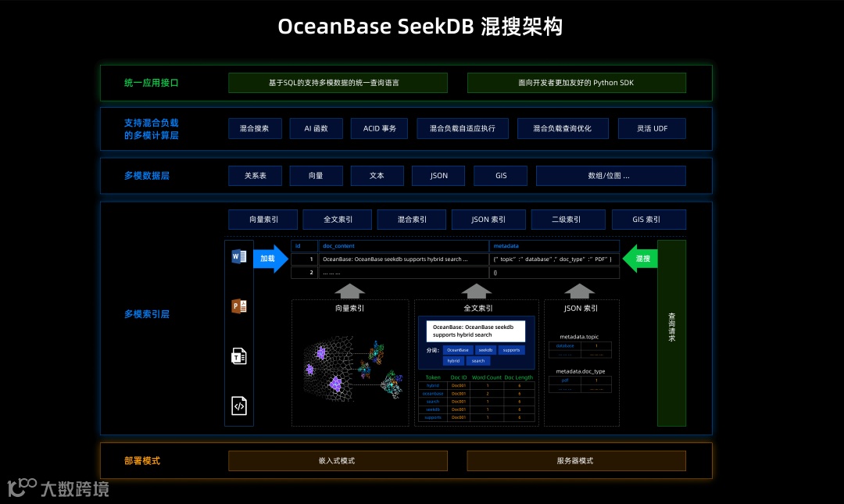Click the row 2 id cell
This screenshot has height=504, width=844.
point(304,273)
